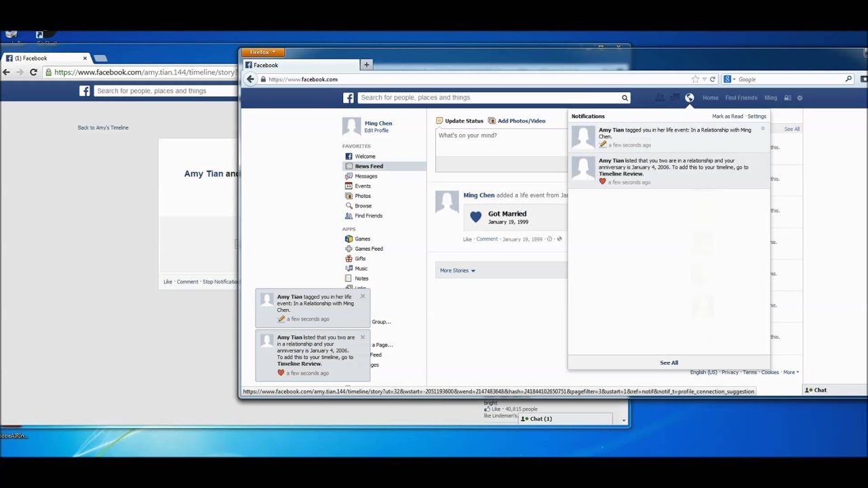Screen dimensions: 868x488
Task: Open Messages icon in top bar
Action: point(675,98)
